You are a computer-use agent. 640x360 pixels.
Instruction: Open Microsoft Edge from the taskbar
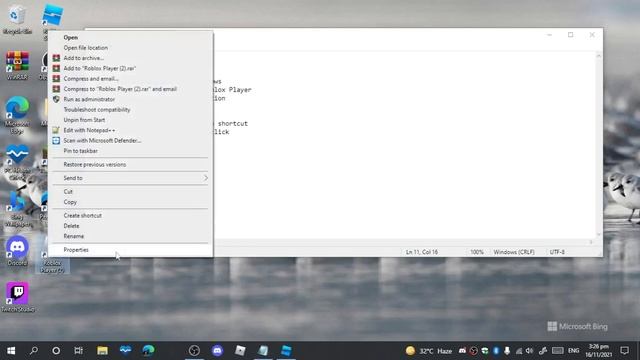pyautogui.click(x=148, y=351)
